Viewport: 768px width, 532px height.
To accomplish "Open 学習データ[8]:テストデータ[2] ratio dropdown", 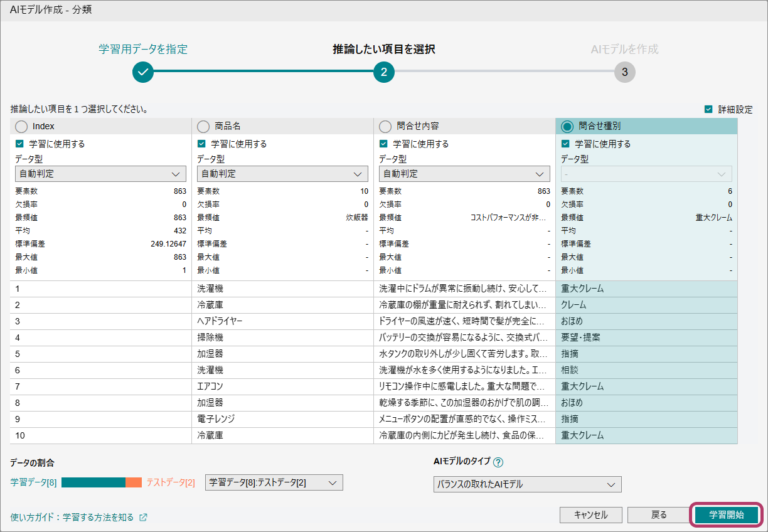I will point(274,482).
